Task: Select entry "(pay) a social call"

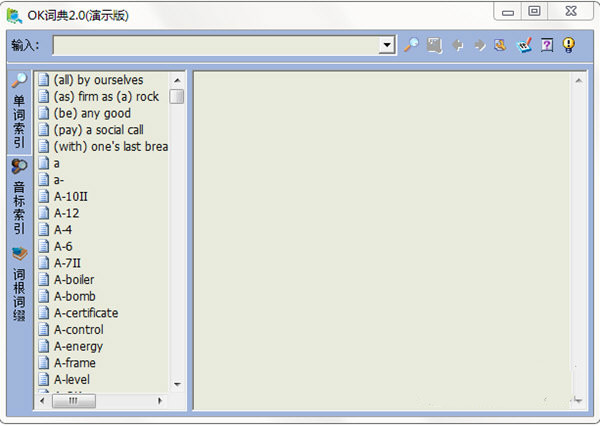Action: pos(98,130)
